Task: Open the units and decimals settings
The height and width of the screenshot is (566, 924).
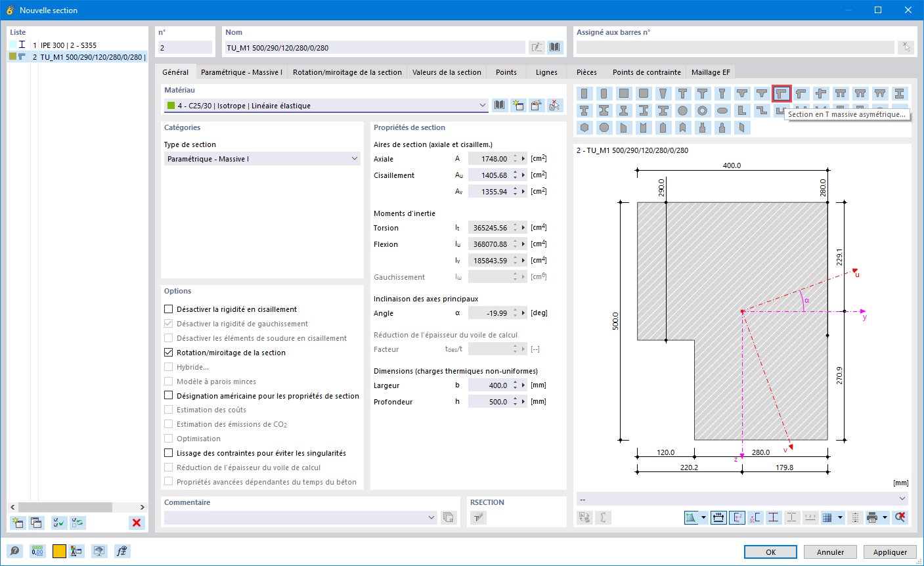Action: [x=37, y=552]
